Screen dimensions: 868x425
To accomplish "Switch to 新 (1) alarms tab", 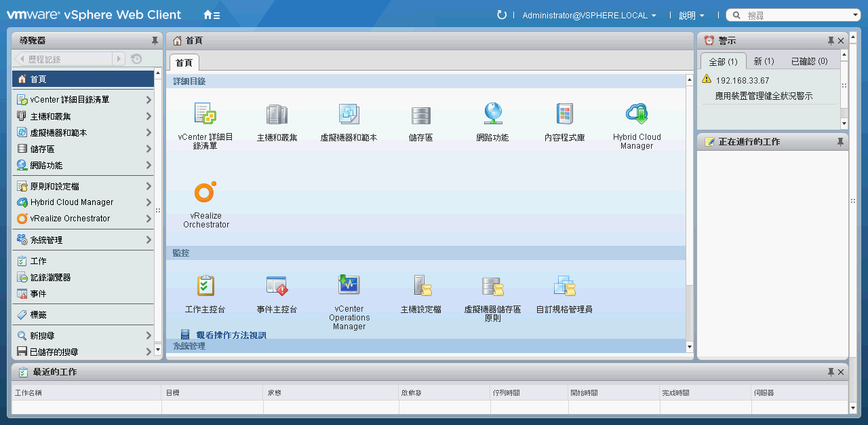I will [764, 61].
